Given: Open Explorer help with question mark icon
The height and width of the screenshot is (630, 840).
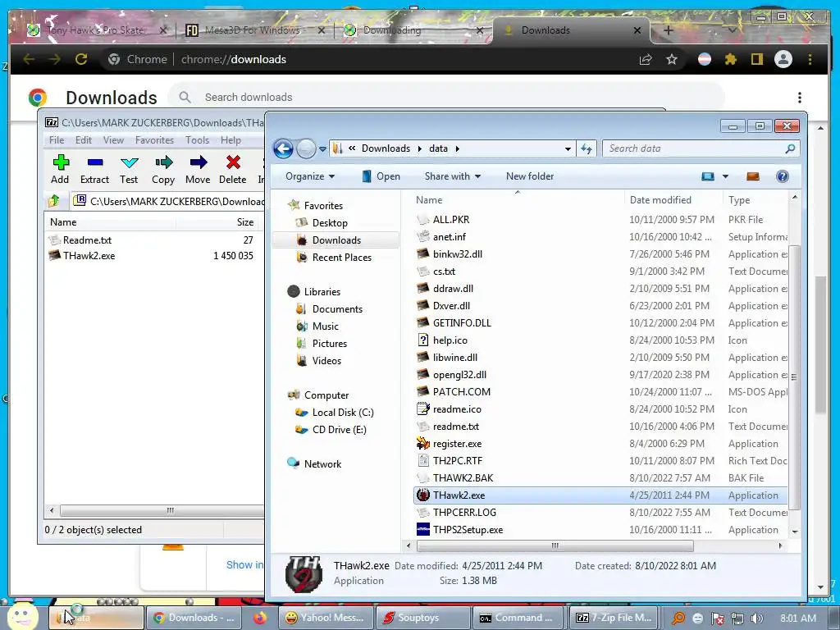Looking at the screenshot, I should 782,176.
